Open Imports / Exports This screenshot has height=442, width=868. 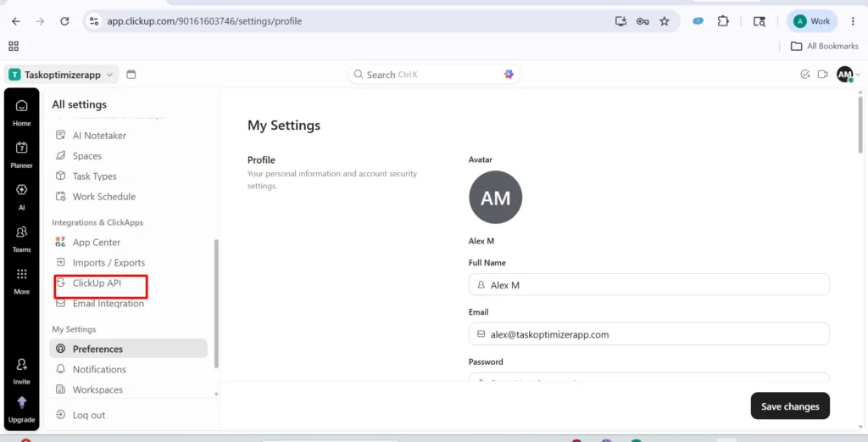click(x=130, y=262)
